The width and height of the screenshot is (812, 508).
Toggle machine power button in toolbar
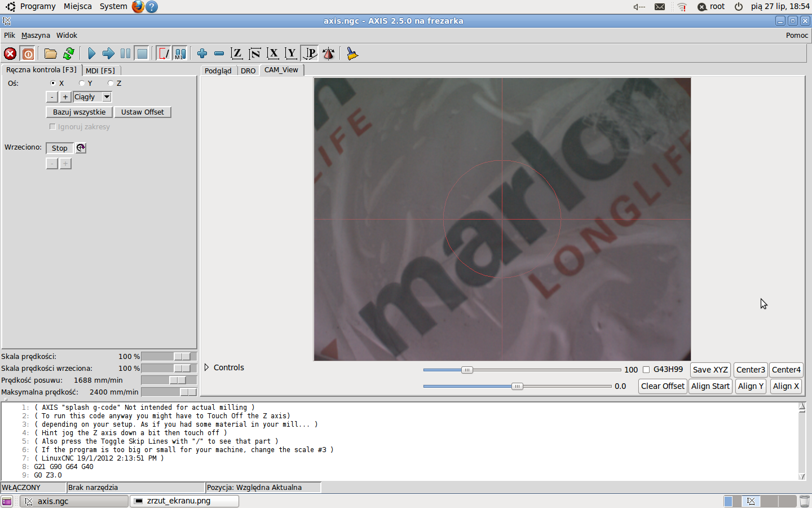tap(28, 54)
